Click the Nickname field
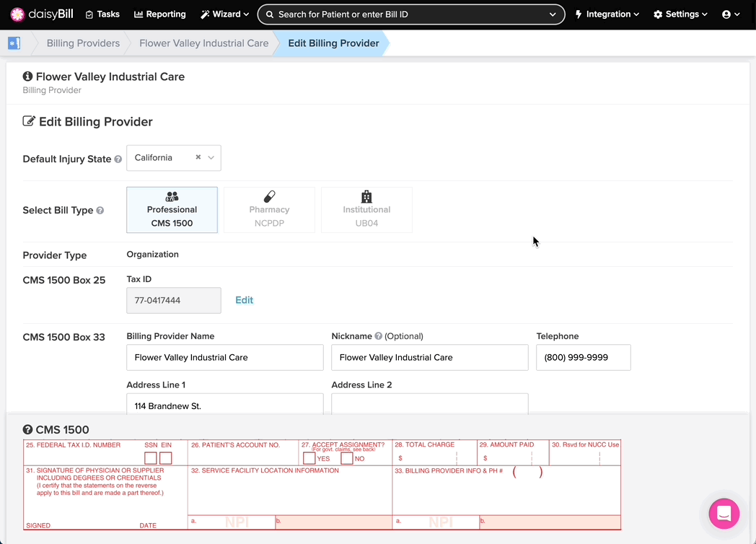This screenshot has height=544, width=756. (x=430, y=357)
